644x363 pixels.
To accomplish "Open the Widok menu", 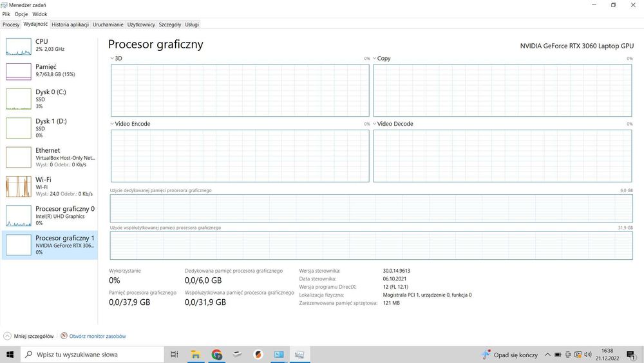I will [40, 14].
